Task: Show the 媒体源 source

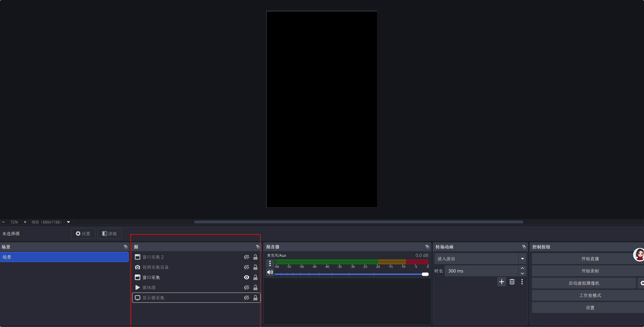Action: 246,287
